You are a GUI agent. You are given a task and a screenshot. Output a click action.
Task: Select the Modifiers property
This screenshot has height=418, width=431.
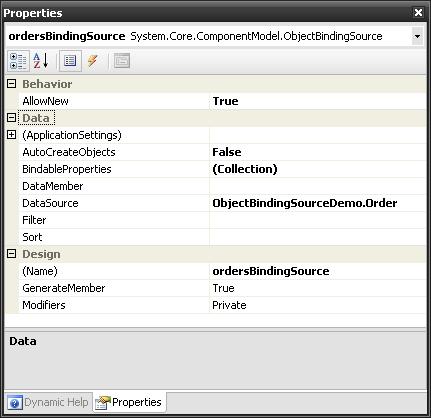click(x=44, y=305)
